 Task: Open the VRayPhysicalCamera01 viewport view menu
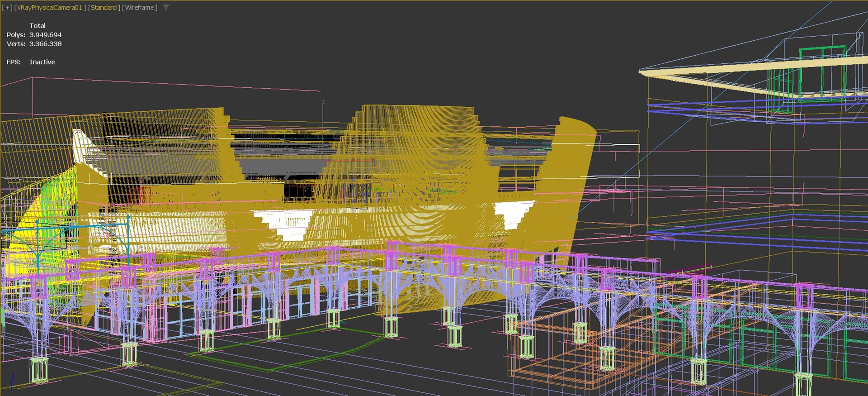point(50,8)
